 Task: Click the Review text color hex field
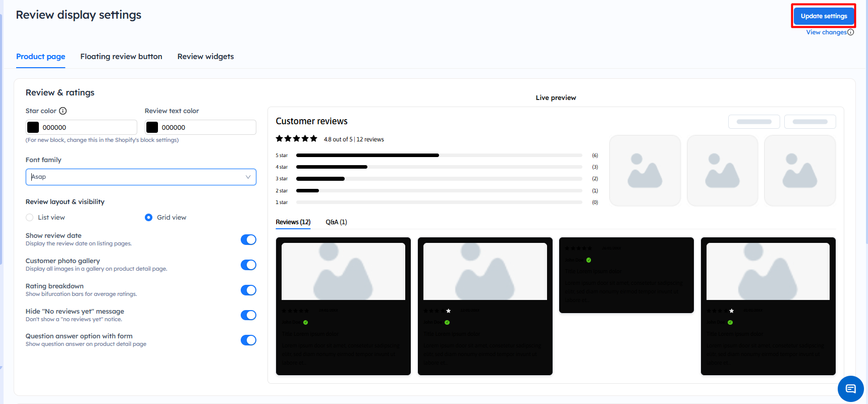tap(207, 127)
